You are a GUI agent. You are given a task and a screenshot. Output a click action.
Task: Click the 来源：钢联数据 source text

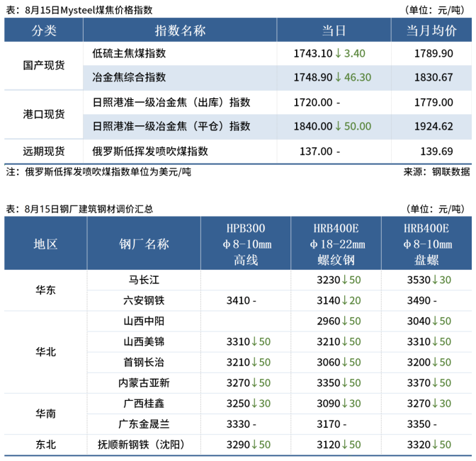pyautogui.click(x=436, y=171)
